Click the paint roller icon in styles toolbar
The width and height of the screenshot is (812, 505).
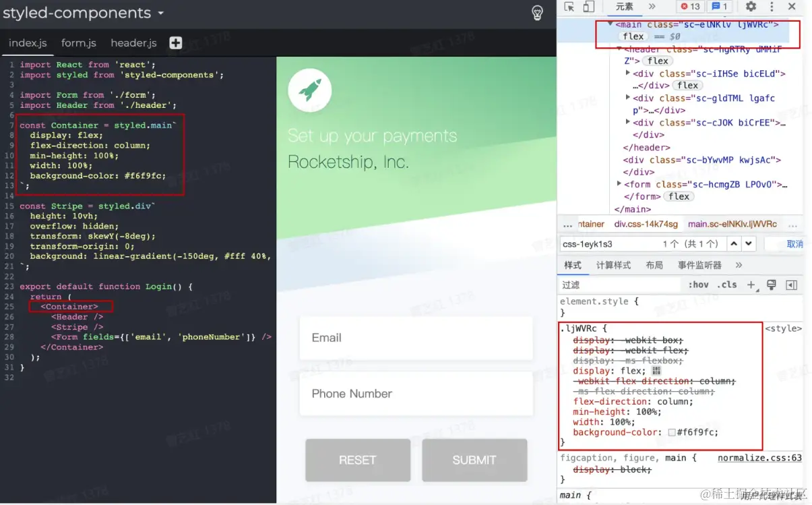(x=772, y=285)
